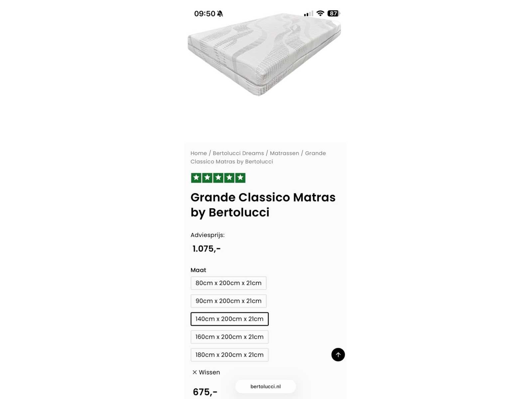Pick the 180cm x 200cm x 21cm size
This screenshot has width=532, height=399.
click(229, 355)
